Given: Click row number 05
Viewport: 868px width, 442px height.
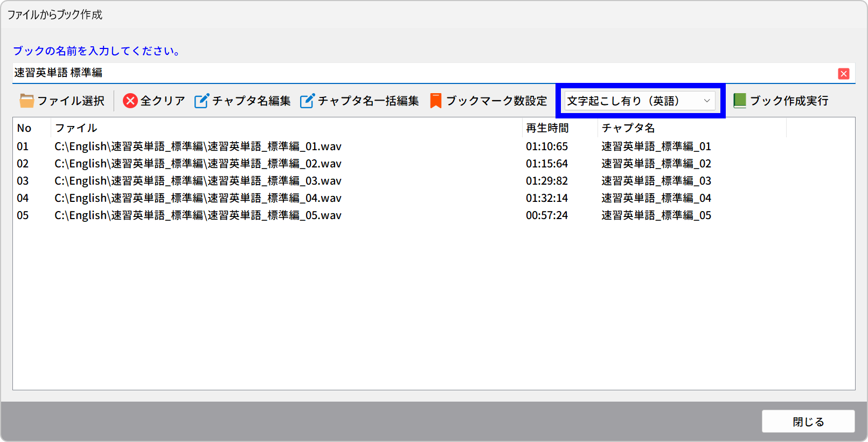Looking at the screenshot, I should (x=23, y=215).
